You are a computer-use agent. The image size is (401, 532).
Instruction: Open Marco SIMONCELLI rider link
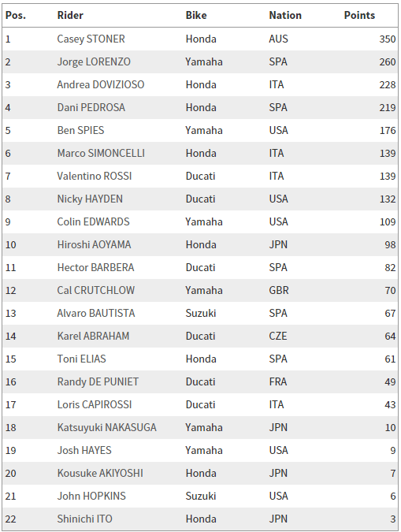101,154
